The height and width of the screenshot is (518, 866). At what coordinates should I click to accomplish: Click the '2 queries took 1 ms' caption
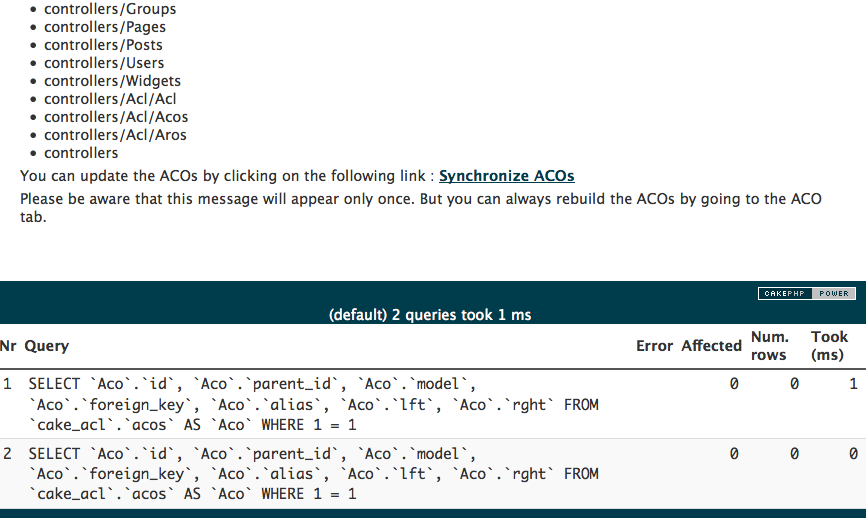430,315
